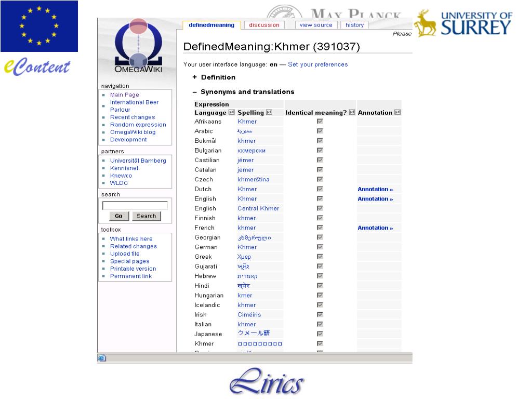Image resolution: width=532 pixels, height=399 pixels.
Task: Open English spelling Central Khmer link
Action: [x=258, y=208]
